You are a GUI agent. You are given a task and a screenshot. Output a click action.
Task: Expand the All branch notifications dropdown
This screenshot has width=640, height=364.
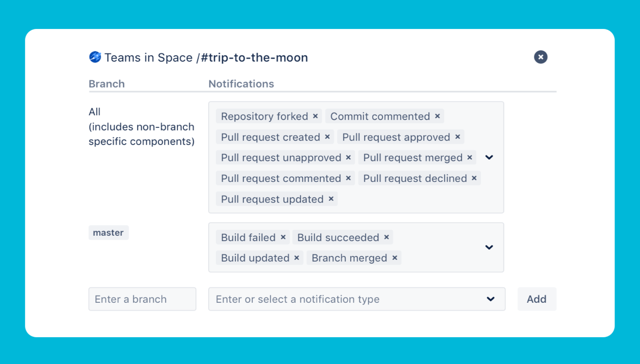[x=489, y=157]
